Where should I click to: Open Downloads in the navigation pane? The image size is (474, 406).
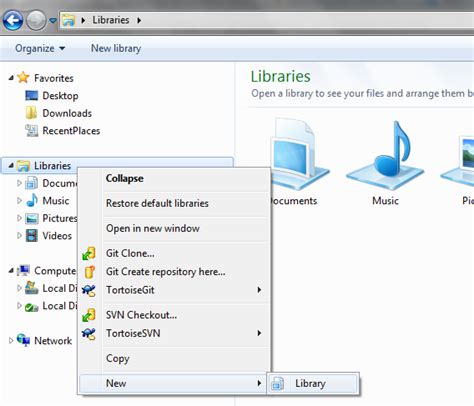click(x=67, y=113)
